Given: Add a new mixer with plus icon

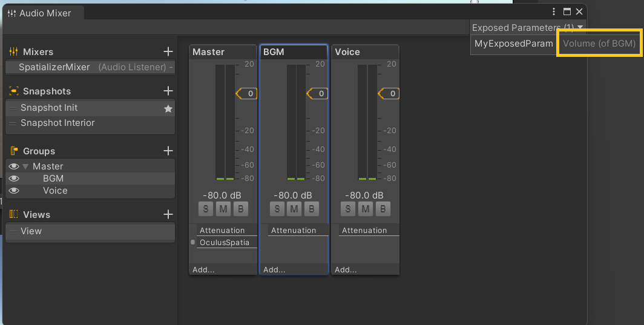Looking at the screenshot, I should (x=168, y=51).
